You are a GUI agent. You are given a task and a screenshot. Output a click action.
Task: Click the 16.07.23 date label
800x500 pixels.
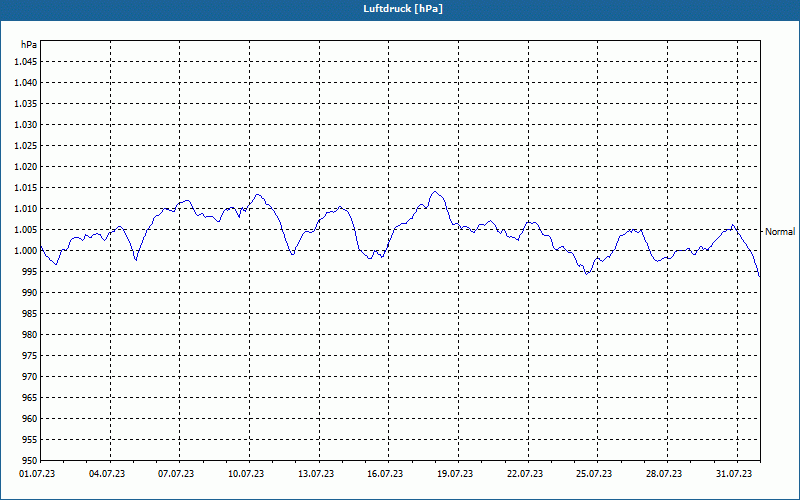point(385,474)
